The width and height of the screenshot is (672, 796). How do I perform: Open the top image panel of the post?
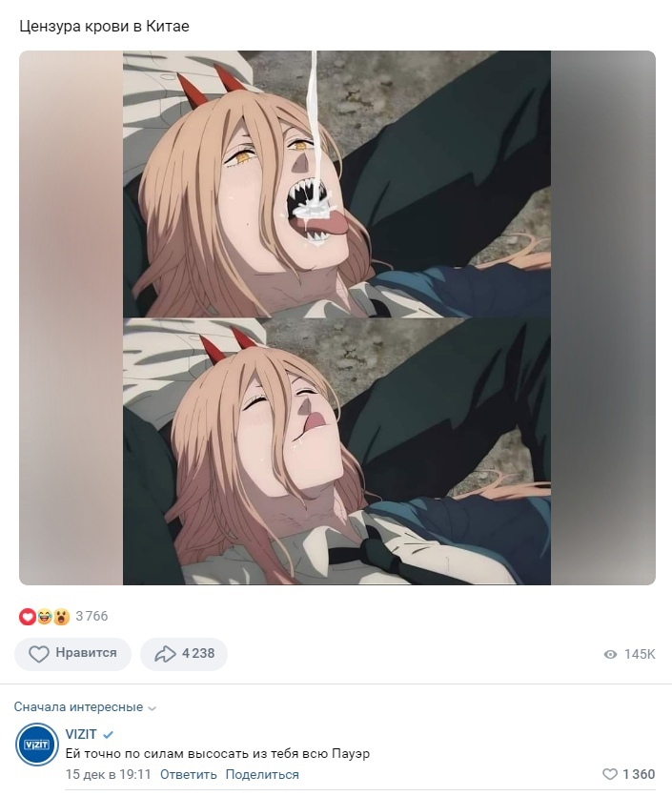336,184
